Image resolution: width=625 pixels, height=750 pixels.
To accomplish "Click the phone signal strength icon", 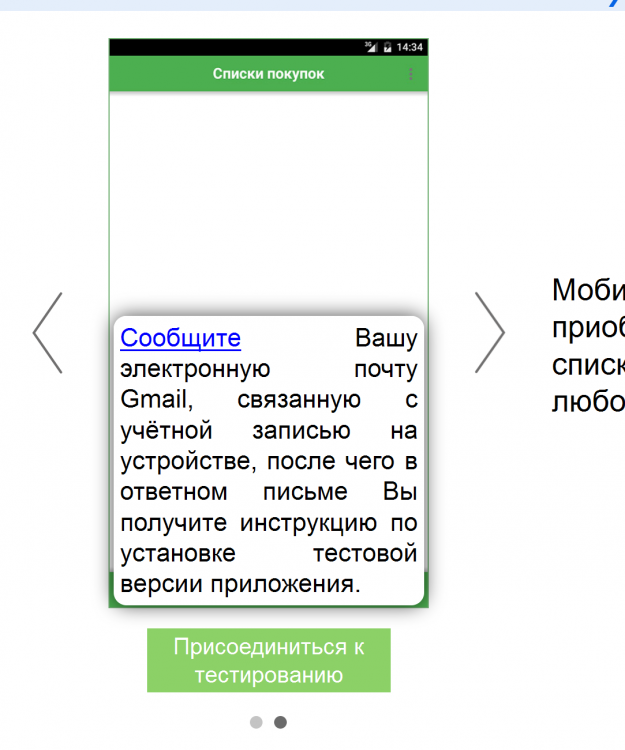I will coord(371,47).
